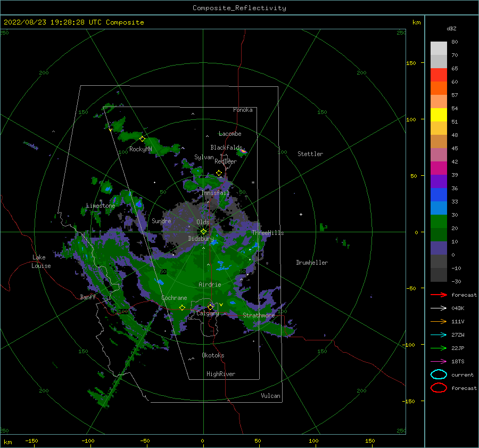Pick the cyan 27ZW arrow icon
Image resolution: width=479 pixels, height=448 pixels.
point(439,335)
